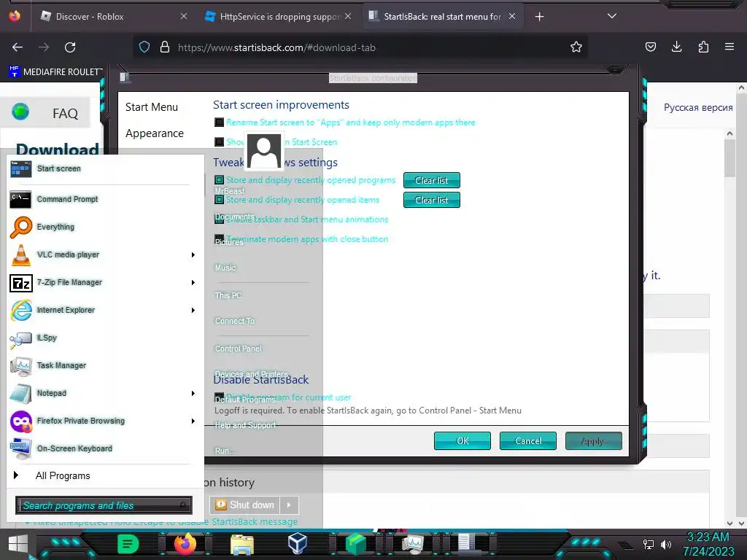Cancel StartIsBack configuration dialog
Viewport: 747px width, 560px height.
528,441
